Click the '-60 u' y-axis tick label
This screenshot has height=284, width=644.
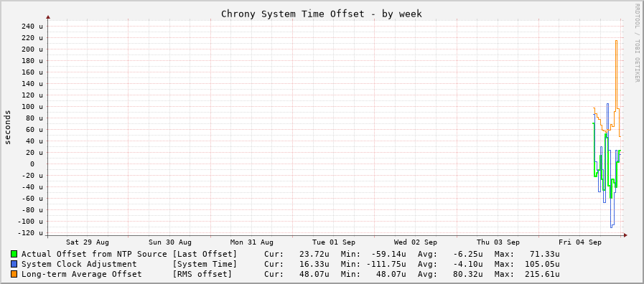pos(32,199)
